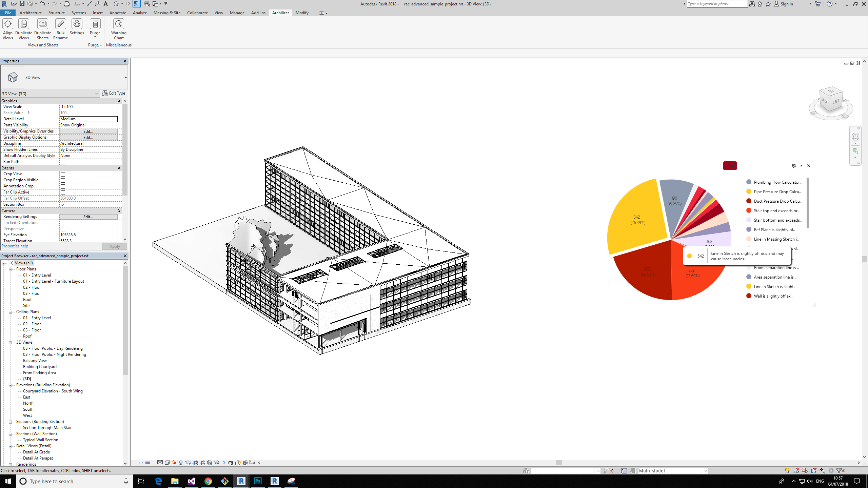Open Archilizer Settings from the ribbon

(x=77, y=24)
